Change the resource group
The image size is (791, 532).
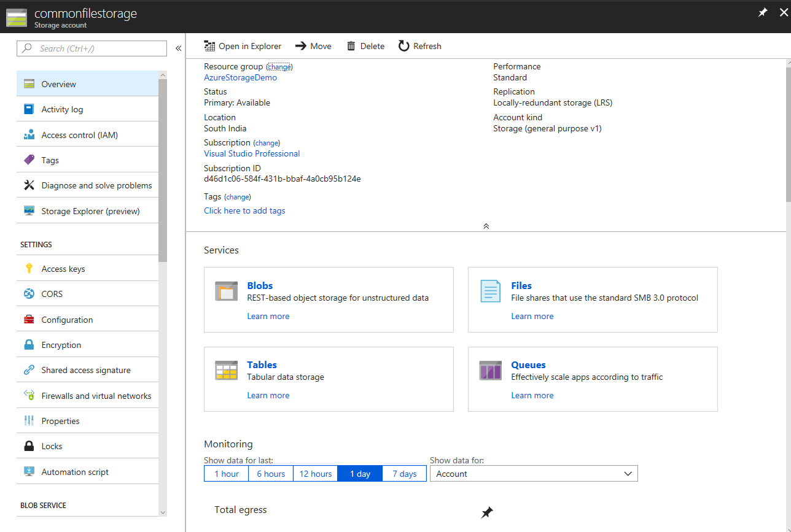point(279,67)
